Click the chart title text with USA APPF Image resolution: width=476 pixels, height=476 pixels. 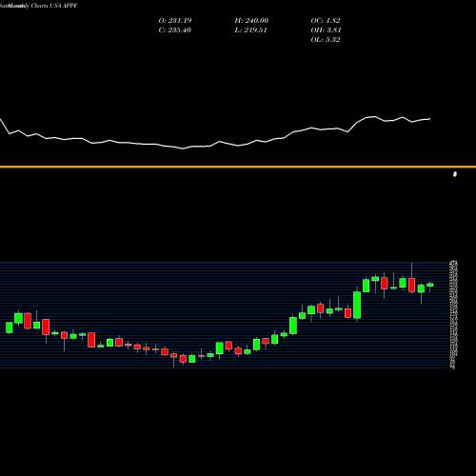38,6
